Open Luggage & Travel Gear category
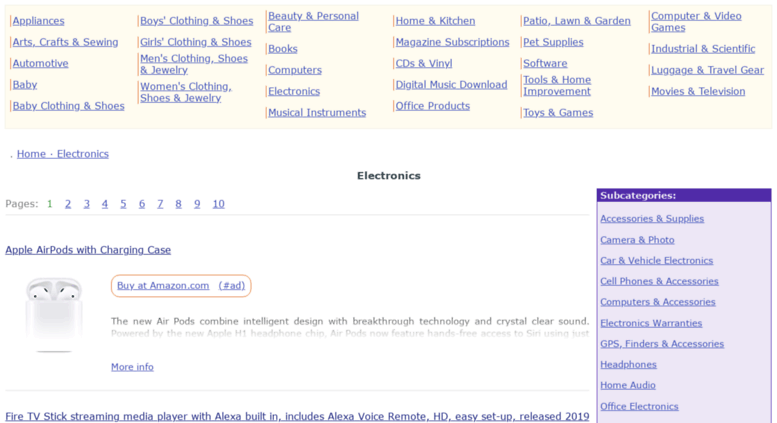Viewport: 777px width, 423px height. click(x=708, y=70)
